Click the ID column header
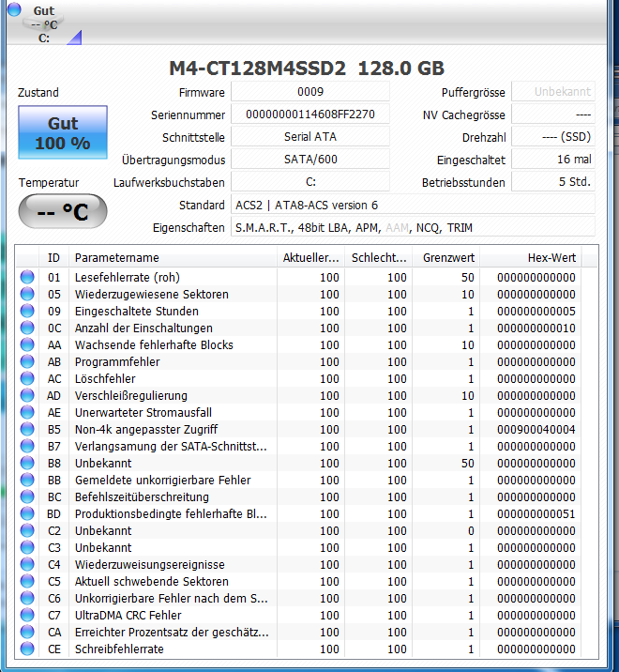The image size is (619, 672). (x=54, y=257)
